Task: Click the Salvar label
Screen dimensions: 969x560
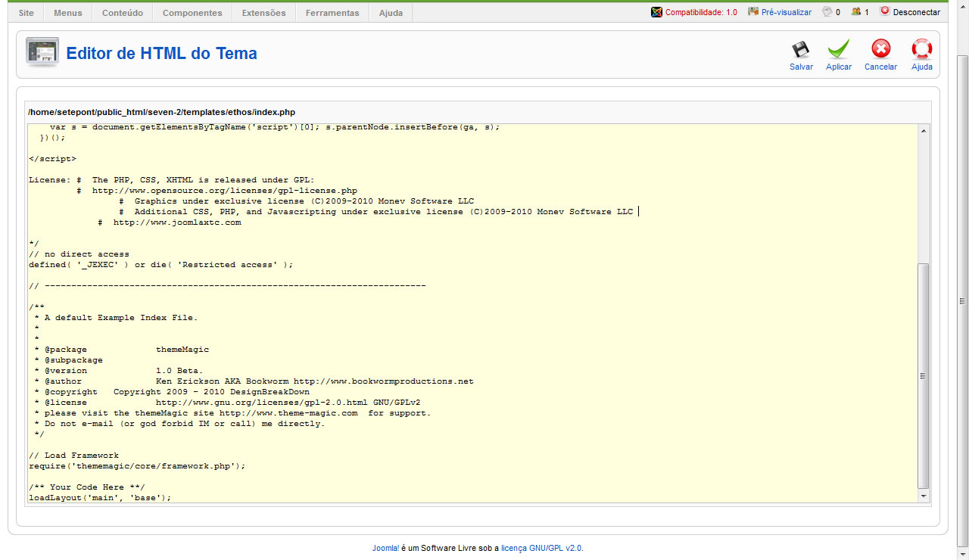Action: point(801,67)
